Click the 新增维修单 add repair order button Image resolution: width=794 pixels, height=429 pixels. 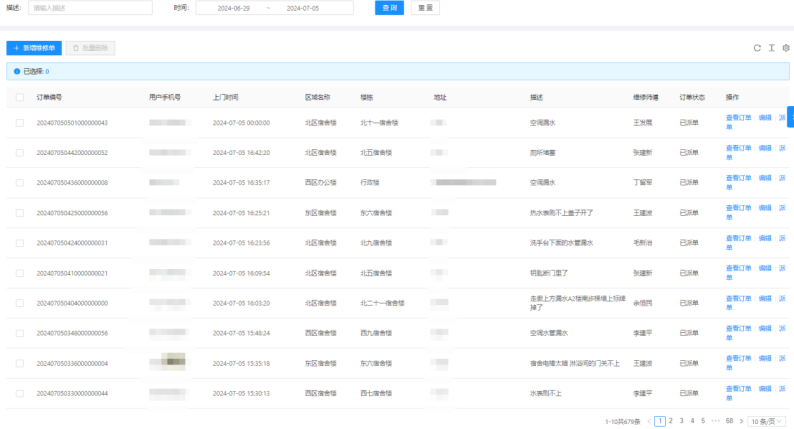[x=33, y=48]
